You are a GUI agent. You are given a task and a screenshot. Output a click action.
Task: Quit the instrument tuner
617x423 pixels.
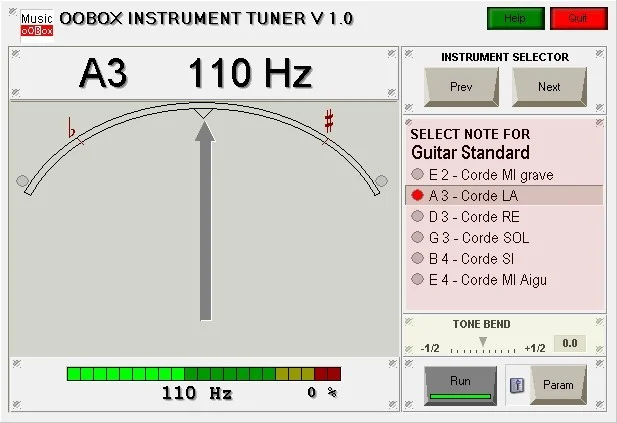[x=578, y=18]
